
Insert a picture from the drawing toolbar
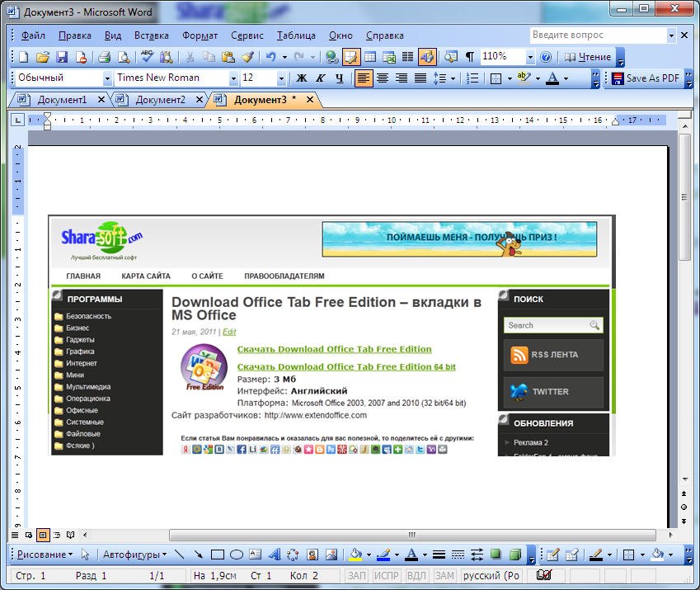pos(331,555)
